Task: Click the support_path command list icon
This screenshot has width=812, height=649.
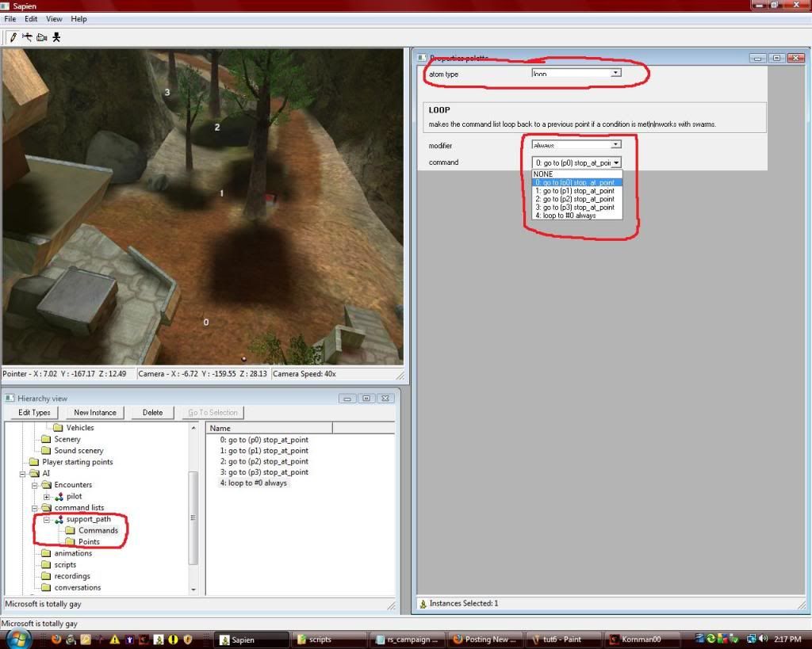Action: click(59, 519)
